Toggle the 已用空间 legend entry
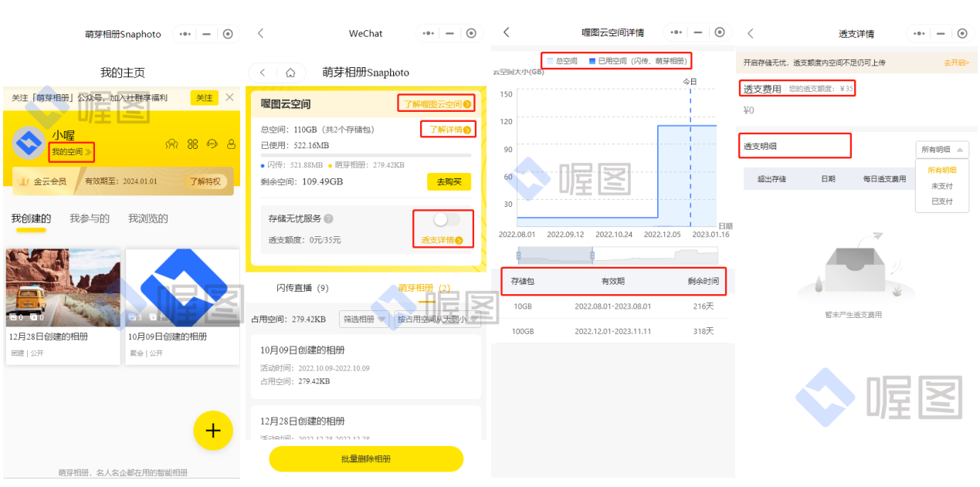Image resolution: width=980 pixels, height=487 pixels. pyautogui.click(x=637, y=60)
